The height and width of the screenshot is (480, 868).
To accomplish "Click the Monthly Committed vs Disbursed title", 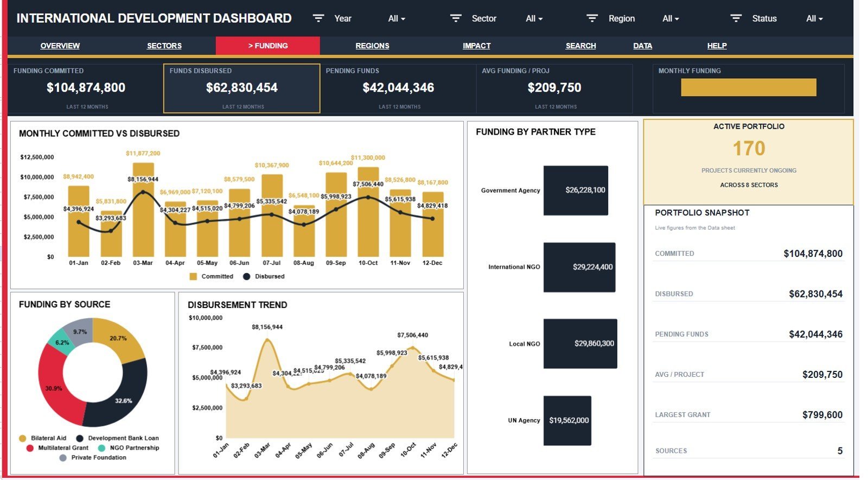I will 99,134.
